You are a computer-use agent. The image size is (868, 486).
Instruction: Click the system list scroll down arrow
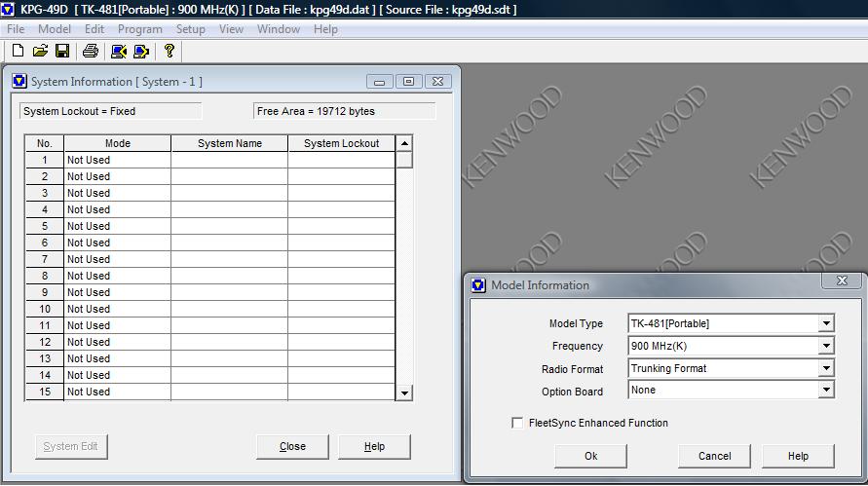[x=404, y=393]
